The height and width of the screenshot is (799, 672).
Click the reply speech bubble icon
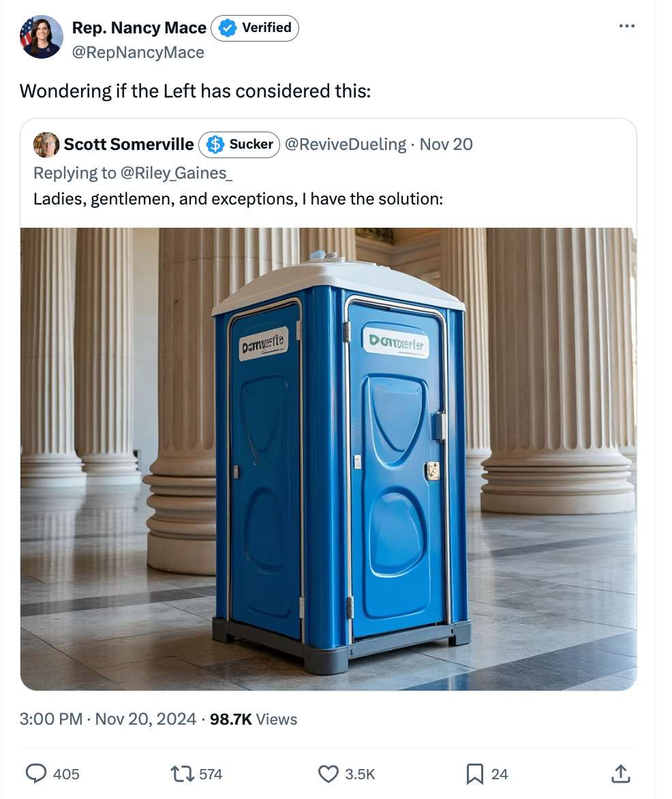tap(36, 774)
